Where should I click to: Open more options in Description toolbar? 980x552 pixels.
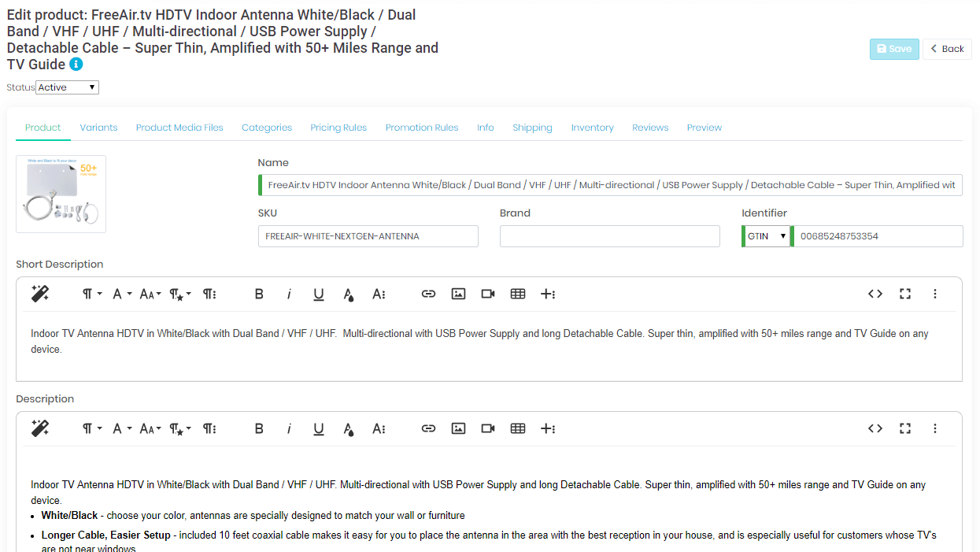[935, 428]
